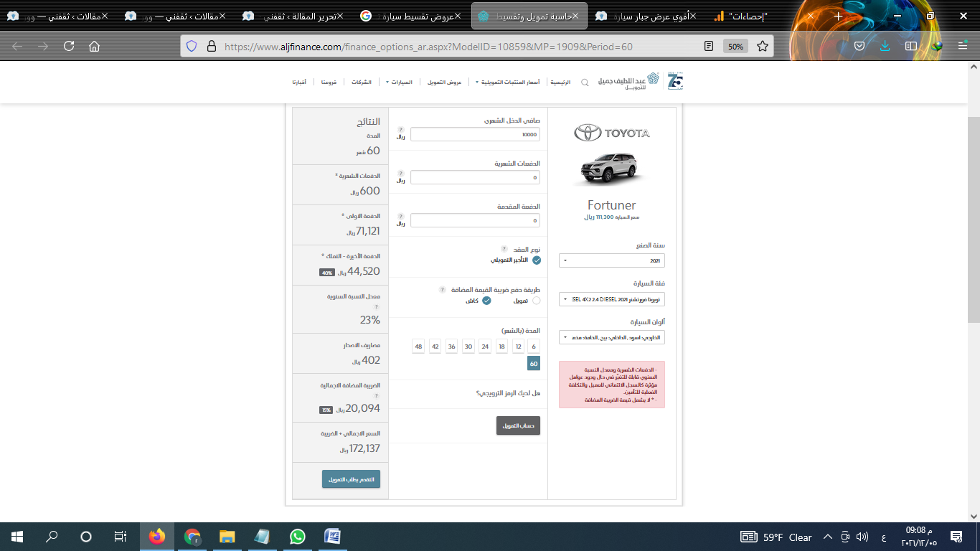The image size is (980, 551).
Task: Click the صافي الدخل الشهري input field
Action: tap(475, 134)
